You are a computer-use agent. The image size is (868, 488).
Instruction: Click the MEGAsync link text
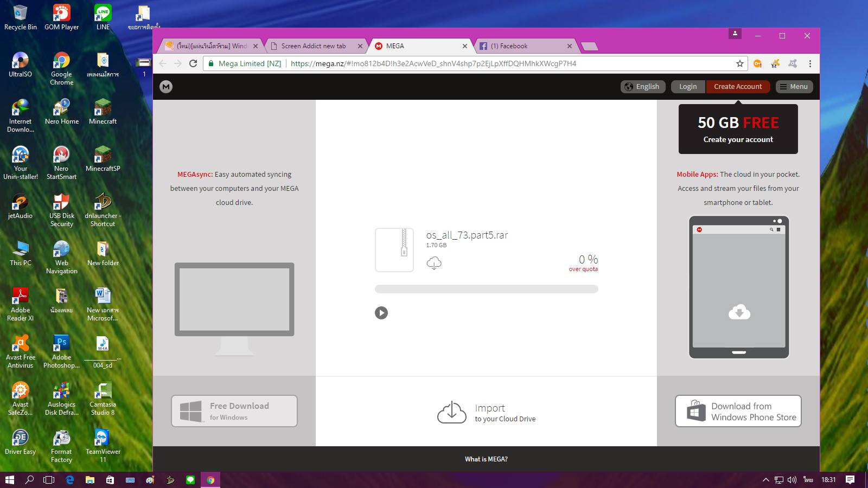[x=195, y=175]
